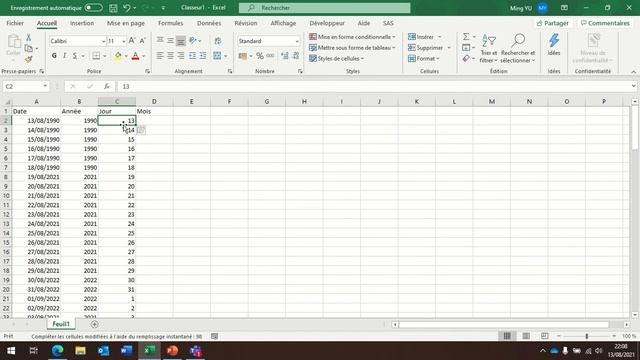This screenshot has width=640, height=360.
Task: Decrease font size with the small A icon
Action: (x=142, y=41)
